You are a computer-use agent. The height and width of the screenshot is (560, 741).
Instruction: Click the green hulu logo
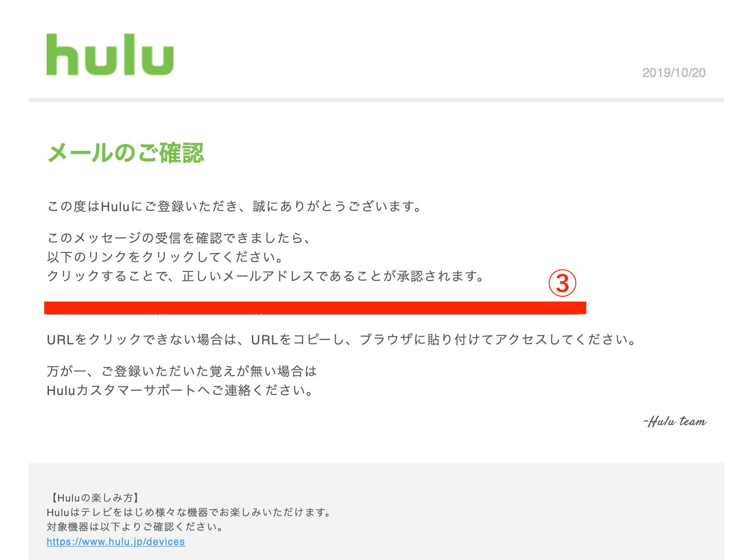pyautogui.click(x=110, y=54)
